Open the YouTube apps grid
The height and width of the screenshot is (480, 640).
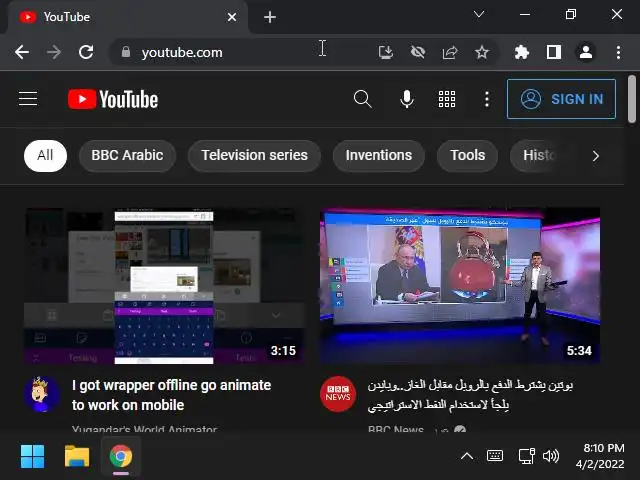point(447,99)
